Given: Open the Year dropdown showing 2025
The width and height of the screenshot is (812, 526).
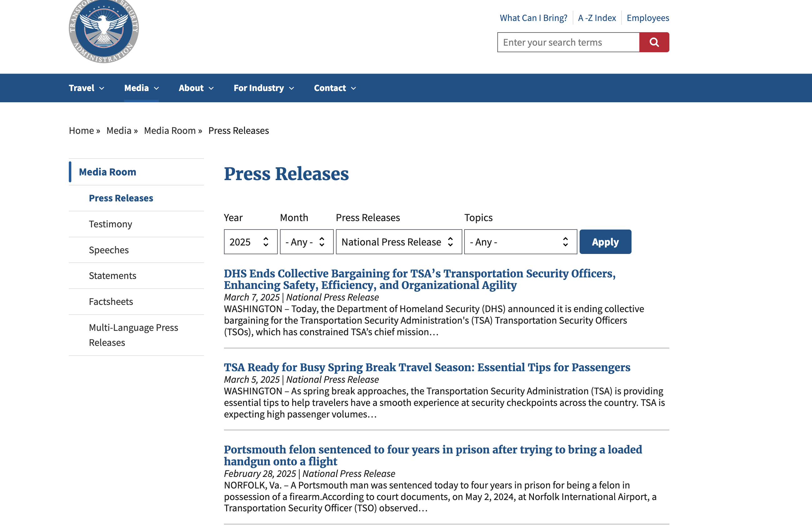Looking at the screenshot, I should pyautogui.click(x=250, y=242).
